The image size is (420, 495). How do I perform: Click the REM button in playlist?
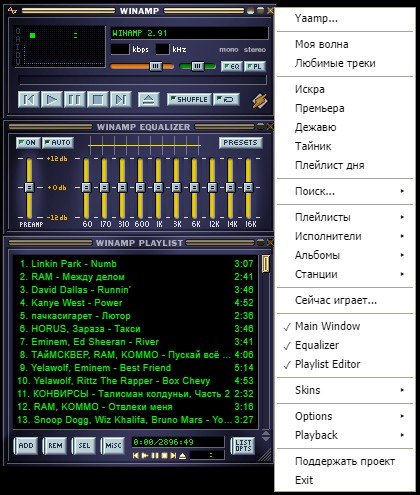(55, 446)
